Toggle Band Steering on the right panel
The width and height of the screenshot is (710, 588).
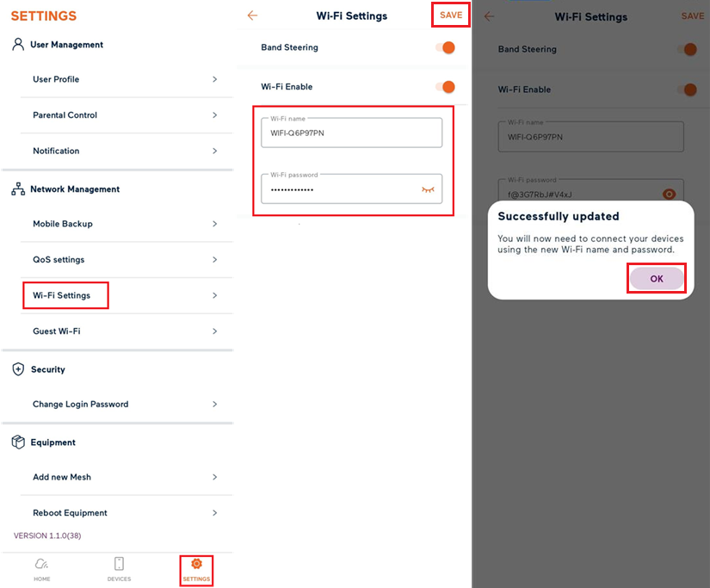pyautogui.click(x=690, y=50)
